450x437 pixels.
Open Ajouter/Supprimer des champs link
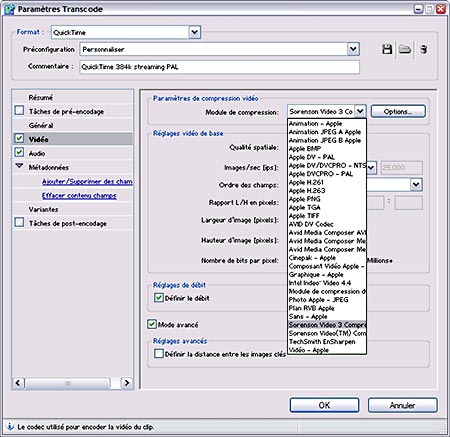click(x=87, y=181)
